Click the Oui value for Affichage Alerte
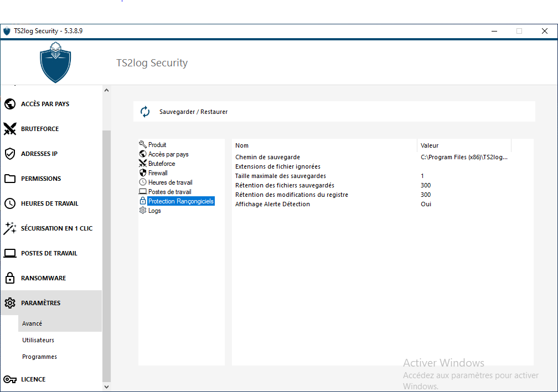Screen dimensions: 558x392 pos(426,204)
